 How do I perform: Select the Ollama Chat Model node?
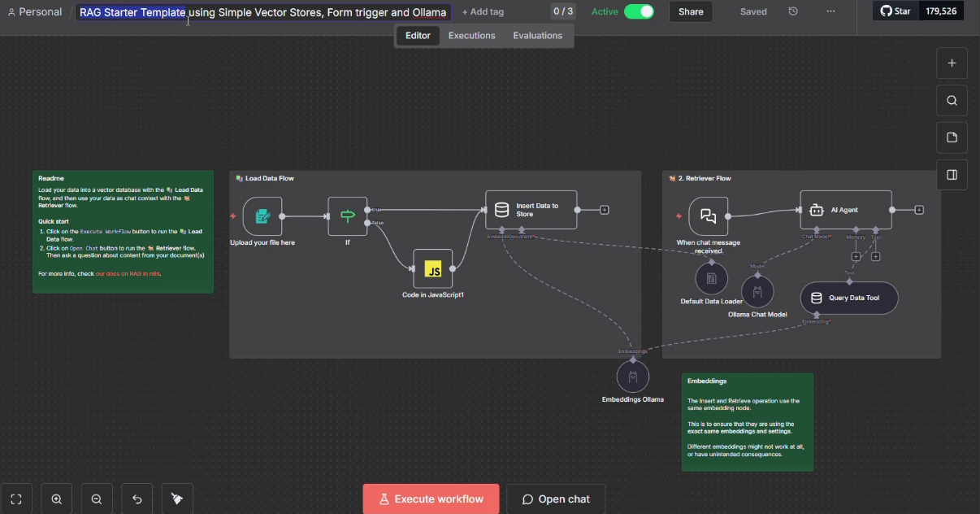tap(757, 291)
